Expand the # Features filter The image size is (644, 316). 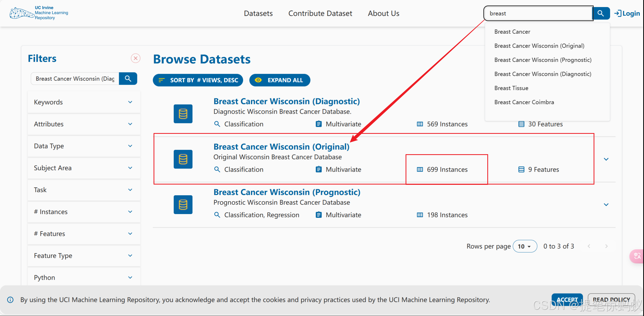tap(84, 234)
